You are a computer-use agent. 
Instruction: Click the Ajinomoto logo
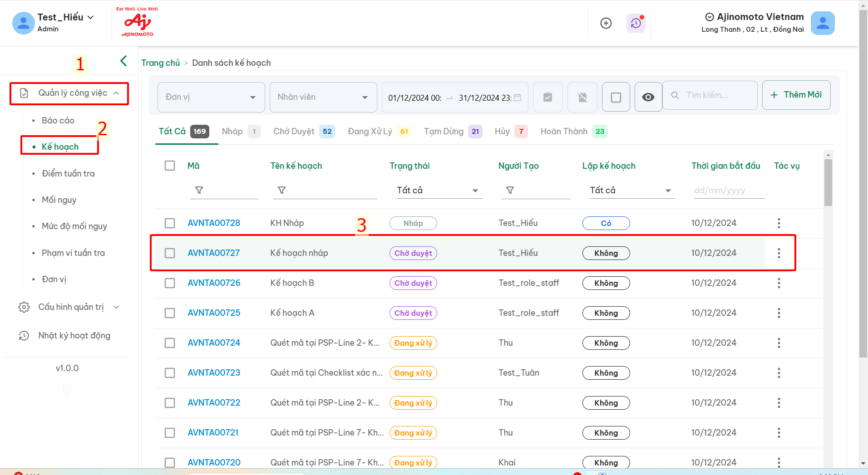click(138, 22)
